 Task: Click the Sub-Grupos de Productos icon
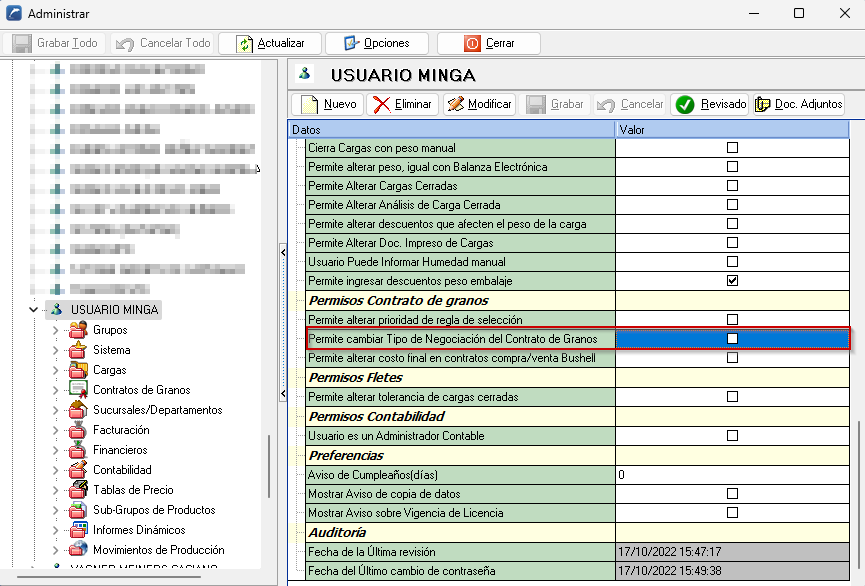pyautogui.click(x=78, y=510)
